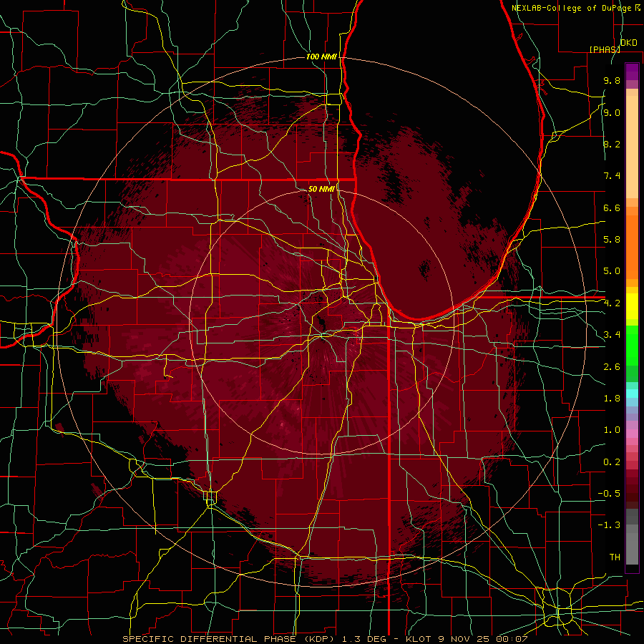644x644 pixels.
Task: Click the 7.4 value on the color scale
Action: (x=612, y=176)
